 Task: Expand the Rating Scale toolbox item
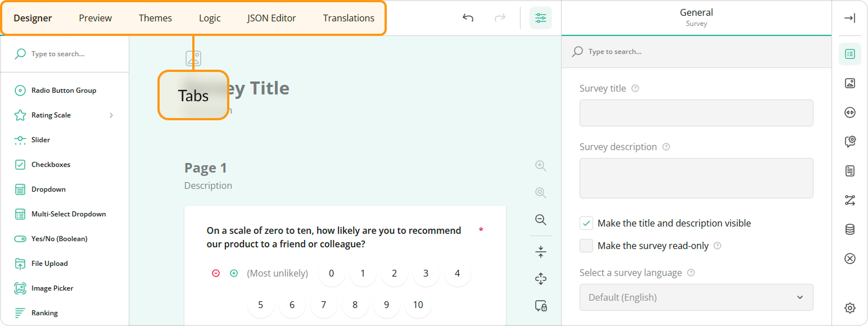(x=111, y=115)
